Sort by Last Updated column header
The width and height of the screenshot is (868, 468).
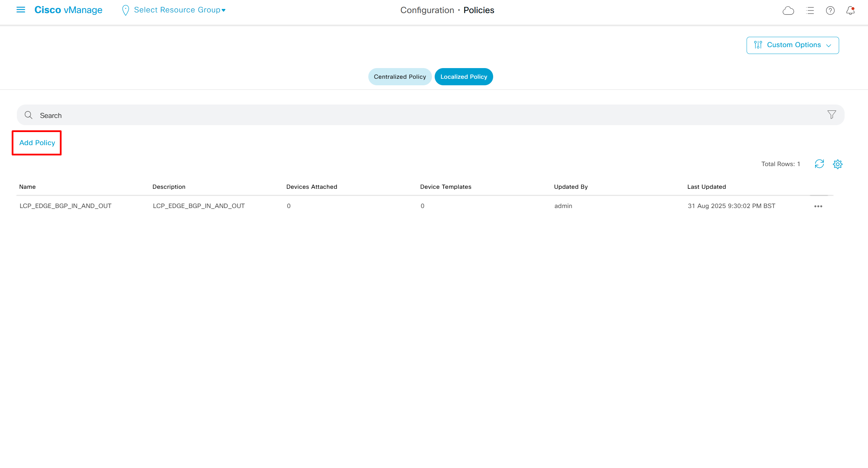point(706,187)
